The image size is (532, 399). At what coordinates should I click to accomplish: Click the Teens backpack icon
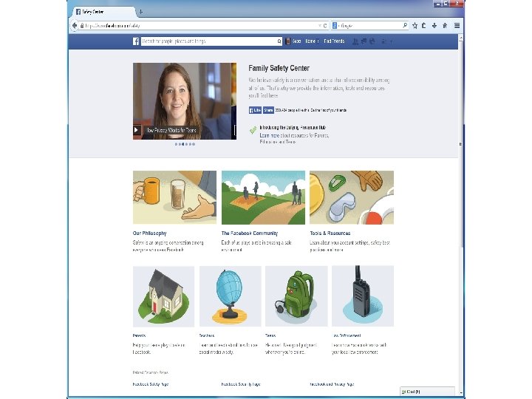pos(296,296)
